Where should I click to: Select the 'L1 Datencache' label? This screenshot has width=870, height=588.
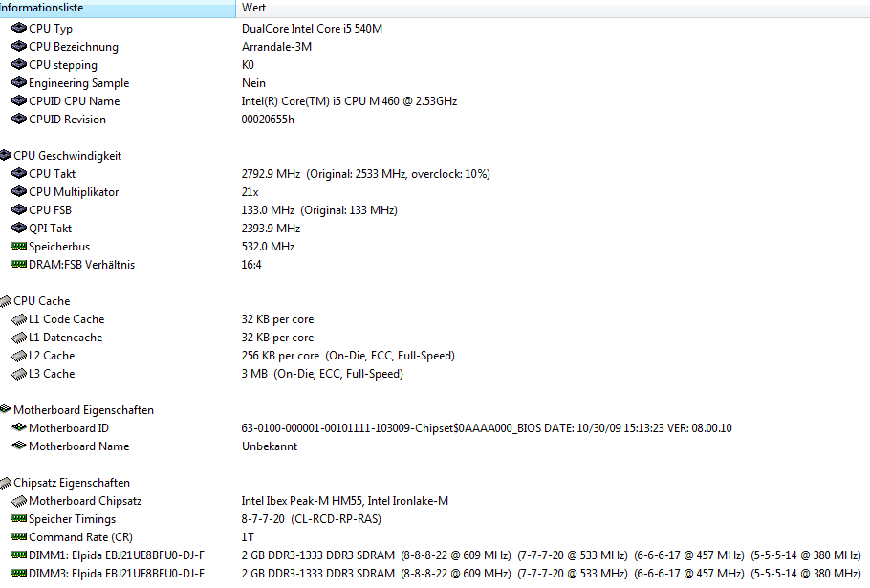pos(65,338)
